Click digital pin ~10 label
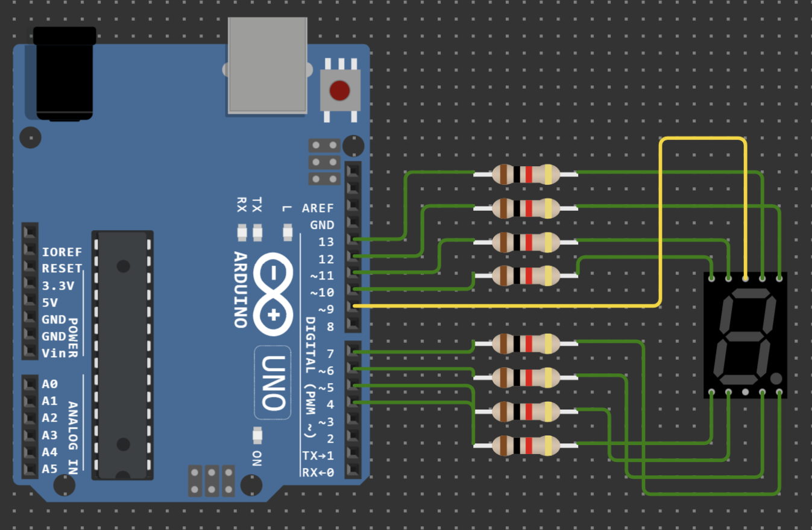 (x=322, y=293)
